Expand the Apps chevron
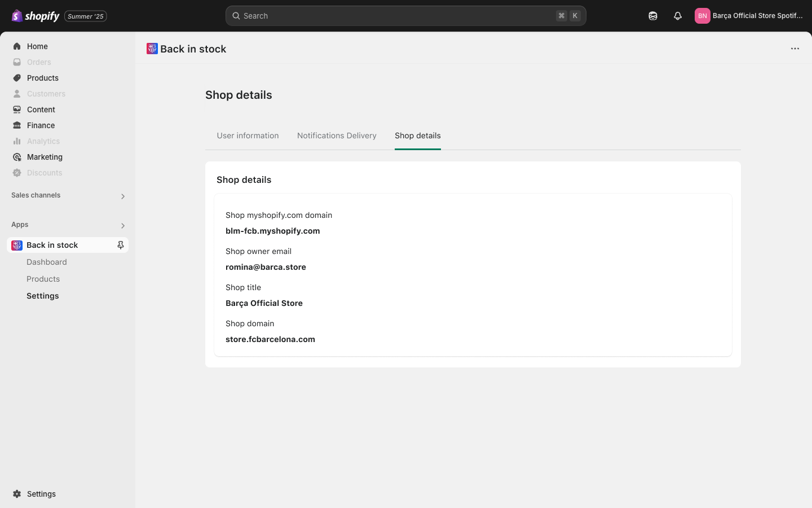812x508 pixels. point(122,226)
